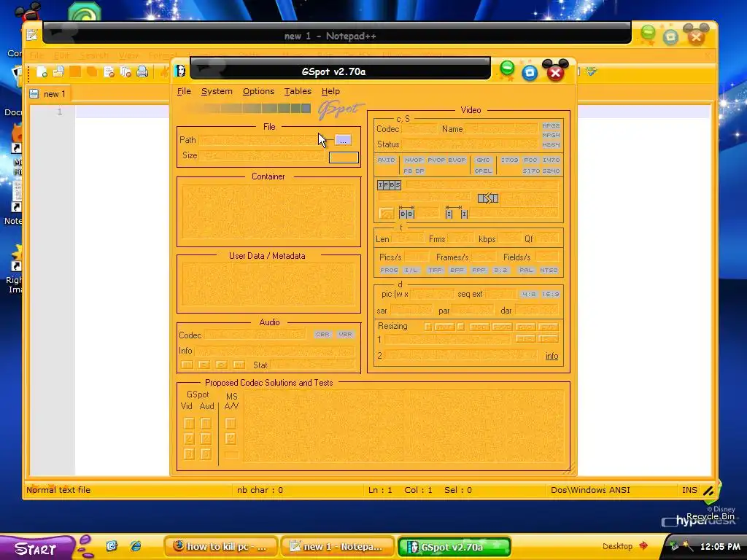The width and height of the screenshot is (747, 560).
Task: Click the Open file icon in Notepad++ toolbar
Action: [58, 72]
